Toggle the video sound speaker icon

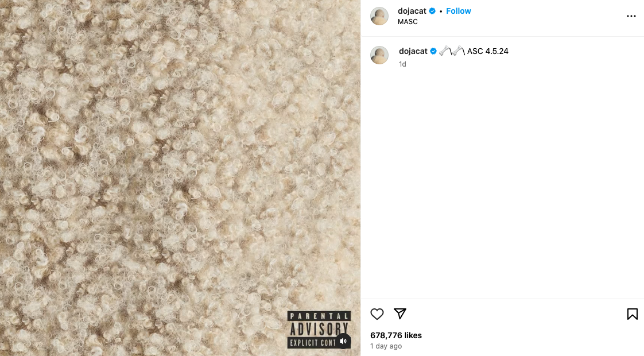pyautogui.click(x=343, y=341)
